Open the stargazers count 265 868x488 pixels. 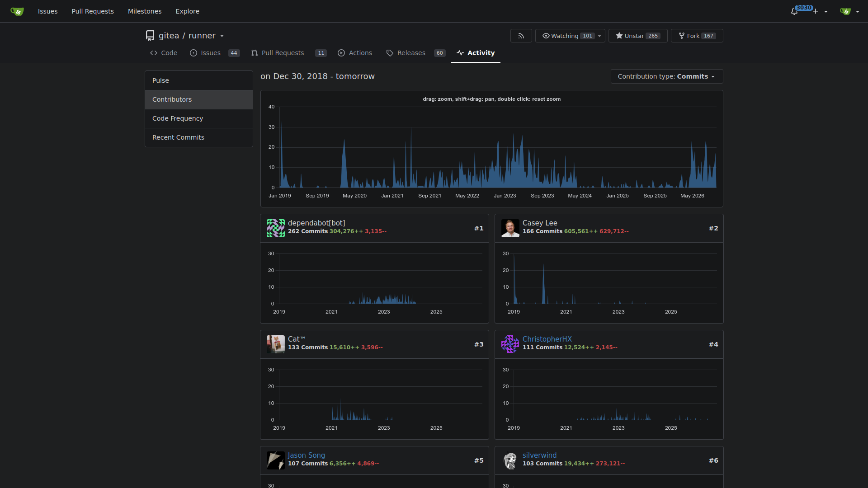(653, 36)
